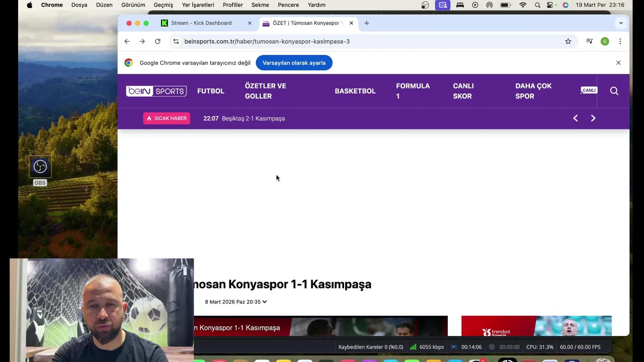644x362 pixels.
Task: Open the Chrome three-dot menu
Action: (x=620, y=41)
